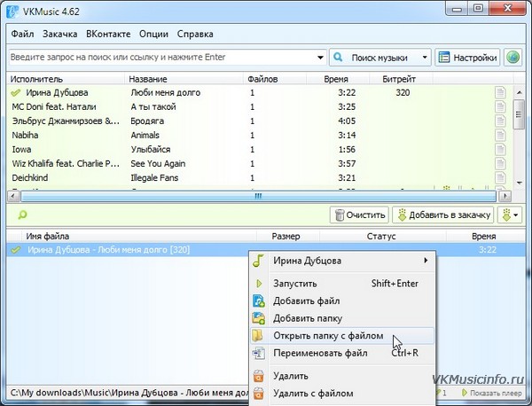This screenshot has width=532, height=406.
Task: Click the vertical scrollbar thumb of results list
Action: tap(519, 114)
